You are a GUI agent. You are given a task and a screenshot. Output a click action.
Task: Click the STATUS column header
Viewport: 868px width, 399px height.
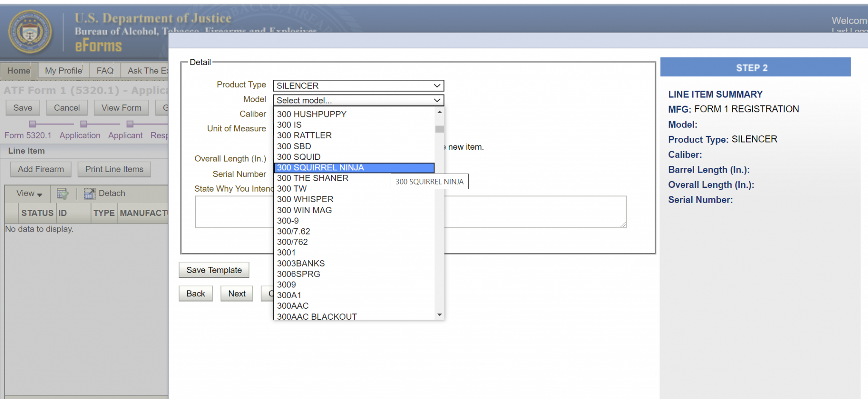[x=37, y=213]
